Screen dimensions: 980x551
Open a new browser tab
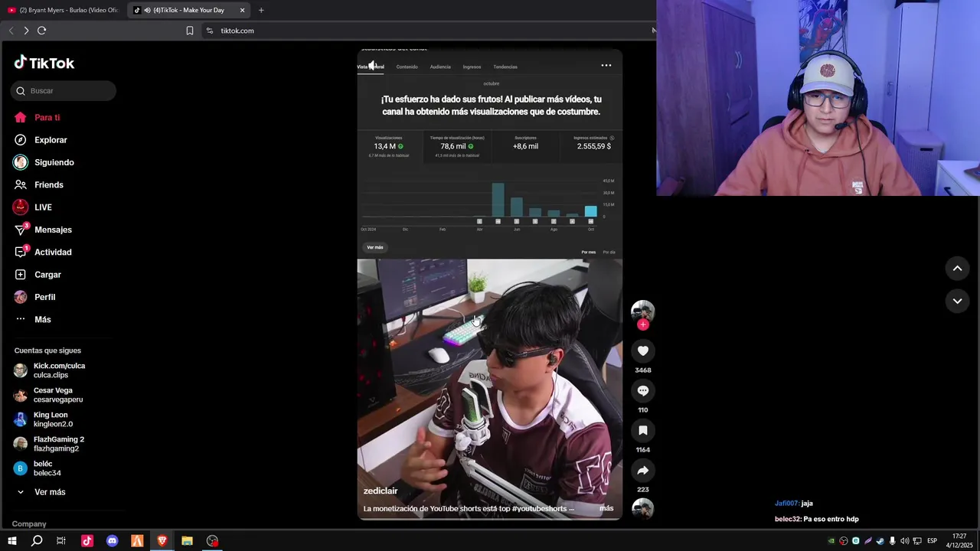(261, 10)
